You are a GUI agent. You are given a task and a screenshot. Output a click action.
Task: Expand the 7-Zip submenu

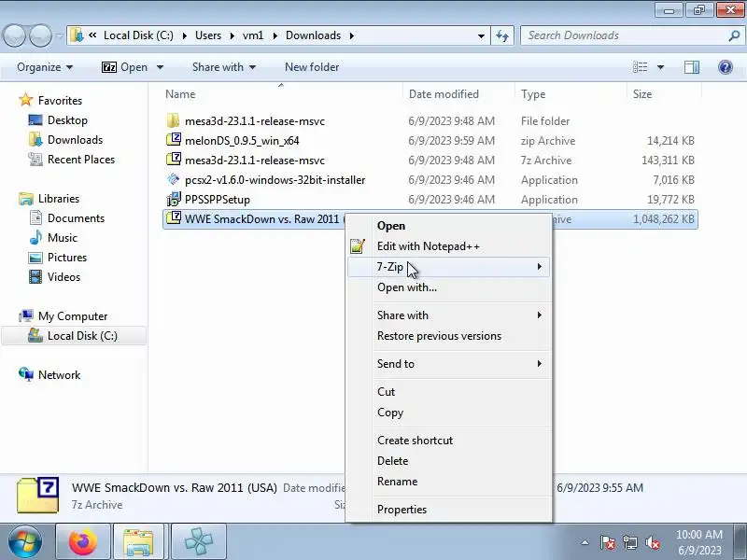coord(448,267)
